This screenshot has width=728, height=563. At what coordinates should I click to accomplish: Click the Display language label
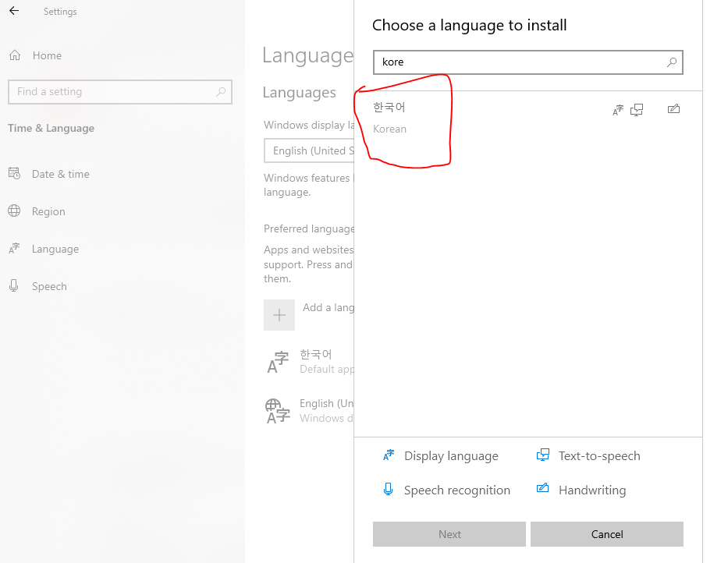point(451,456)
